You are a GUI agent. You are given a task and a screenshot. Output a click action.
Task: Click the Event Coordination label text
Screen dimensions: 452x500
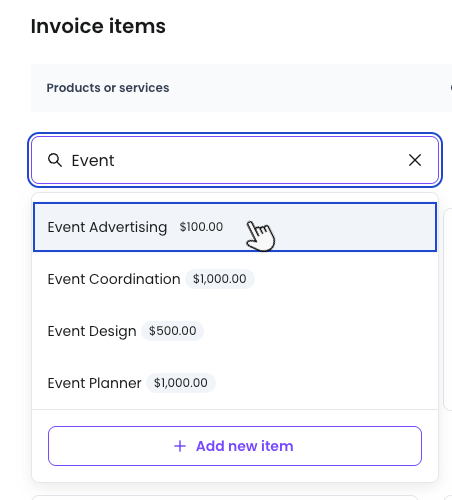[114, 279]
